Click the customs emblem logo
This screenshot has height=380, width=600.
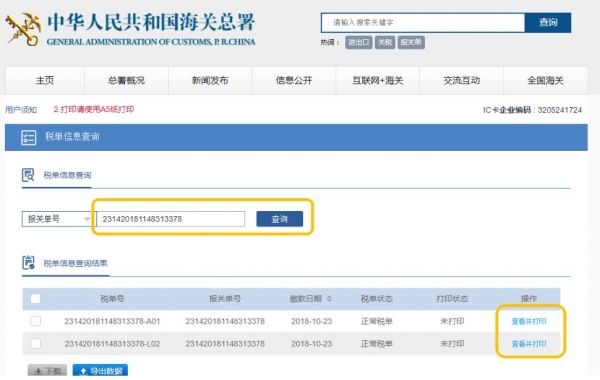tap(23, 29)
